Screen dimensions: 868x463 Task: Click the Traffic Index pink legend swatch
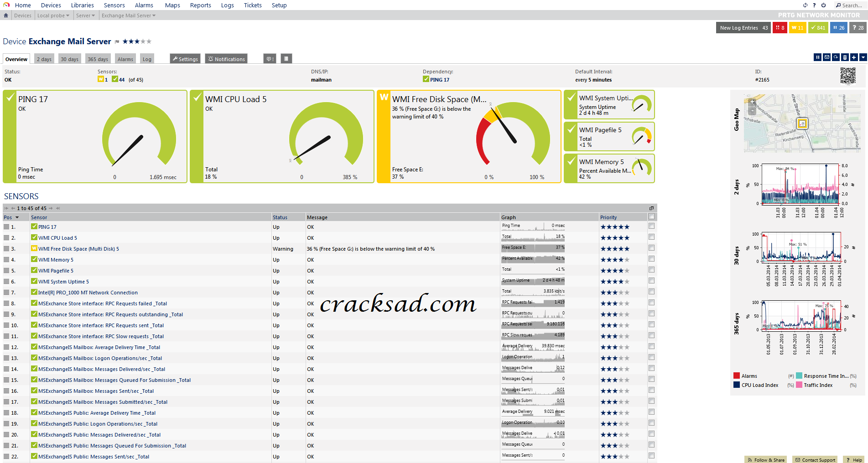pos(799,385)
